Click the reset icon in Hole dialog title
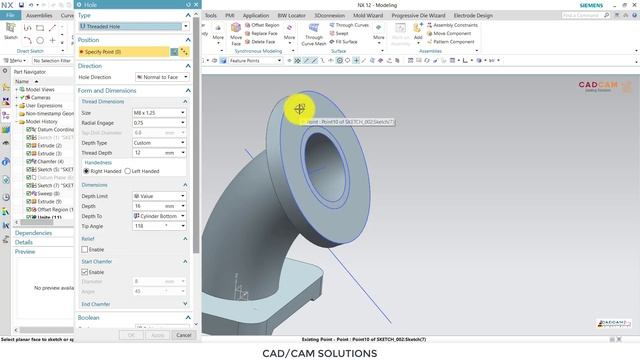This screenshot has height=360, width=640. pos(188,4)
